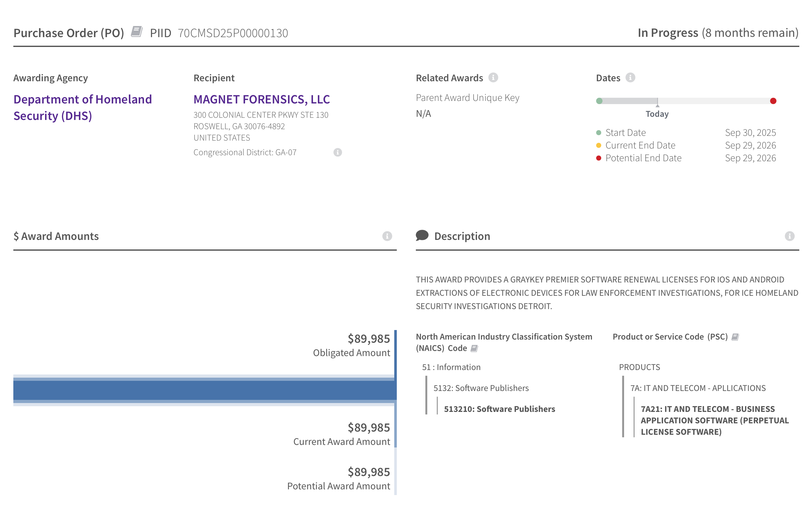Select 7A21 Business Application Software entry

coord(714,420)
